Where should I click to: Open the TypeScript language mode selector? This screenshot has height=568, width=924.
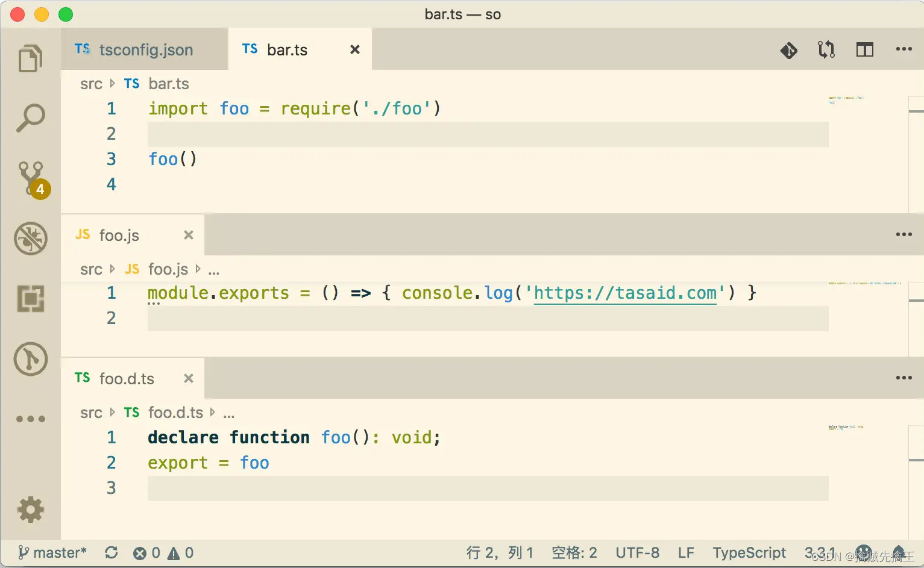click(749, 552)
